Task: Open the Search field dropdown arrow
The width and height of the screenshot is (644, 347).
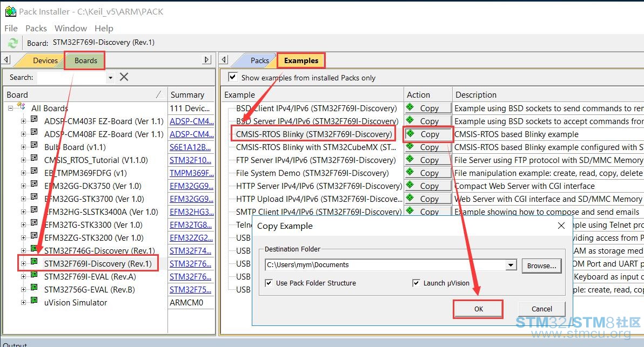Action: [110, 77]
